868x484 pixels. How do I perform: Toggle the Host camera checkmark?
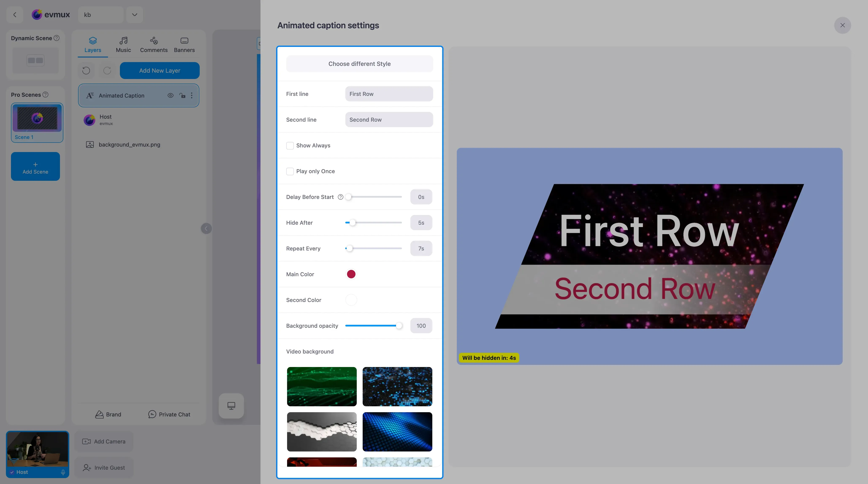click(x=12, y=472)
